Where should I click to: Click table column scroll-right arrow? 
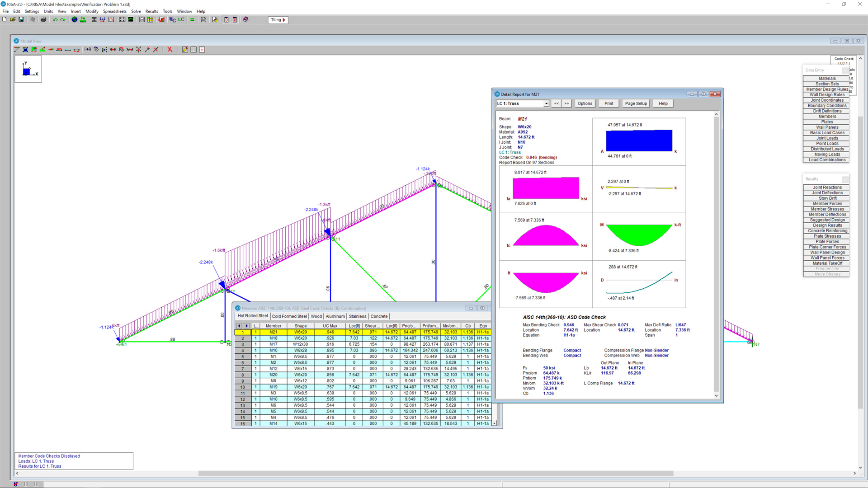[x=246, y=326]
